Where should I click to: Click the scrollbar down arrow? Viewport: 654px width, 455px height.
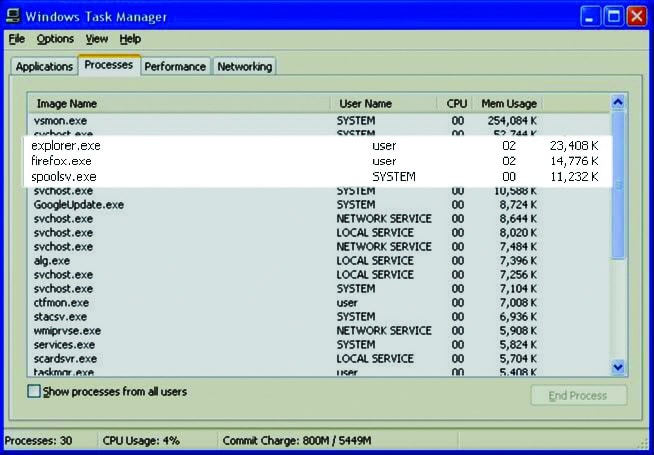617,367
